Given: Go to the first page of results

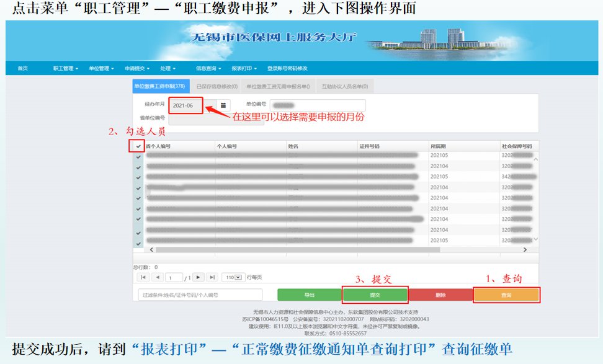Looking at the screenshot, I should tap(143, 277).
